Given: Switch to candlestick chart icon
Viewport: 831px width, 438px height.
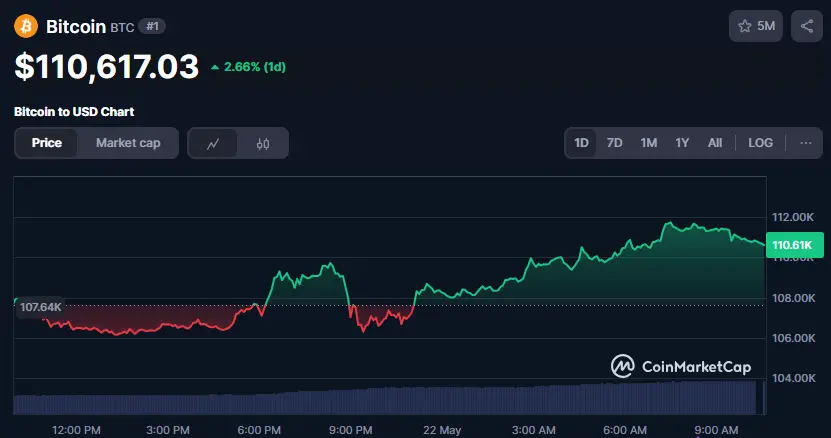Looking at the screenshot, I should pos(263,143).
